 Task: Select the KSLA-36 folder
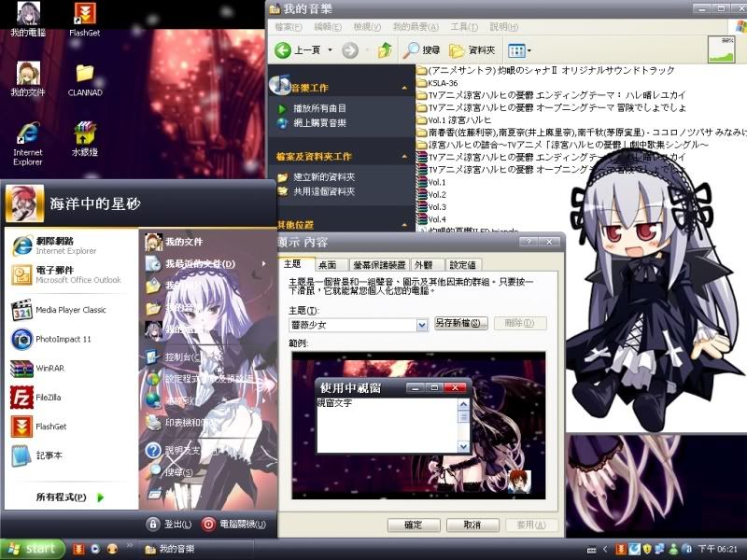437,83
